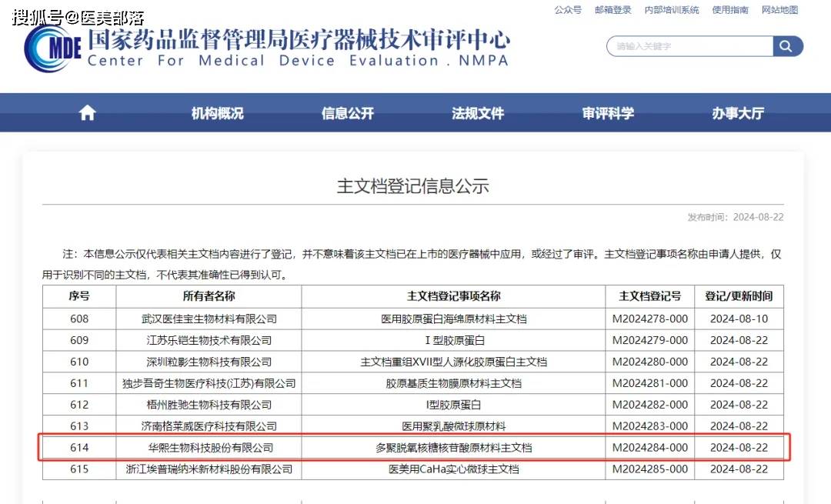The image size is (831, 504).
Task: Click registration number M2024283-000
Action: coord(650,426)
